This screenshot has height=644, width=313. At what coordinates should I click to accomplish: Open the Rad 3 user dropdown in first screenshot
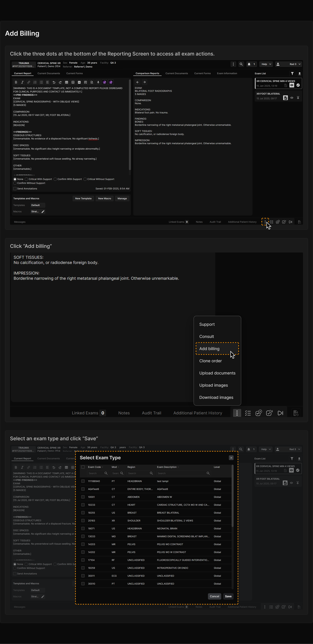pyautogui.click(x=289, y=64)
